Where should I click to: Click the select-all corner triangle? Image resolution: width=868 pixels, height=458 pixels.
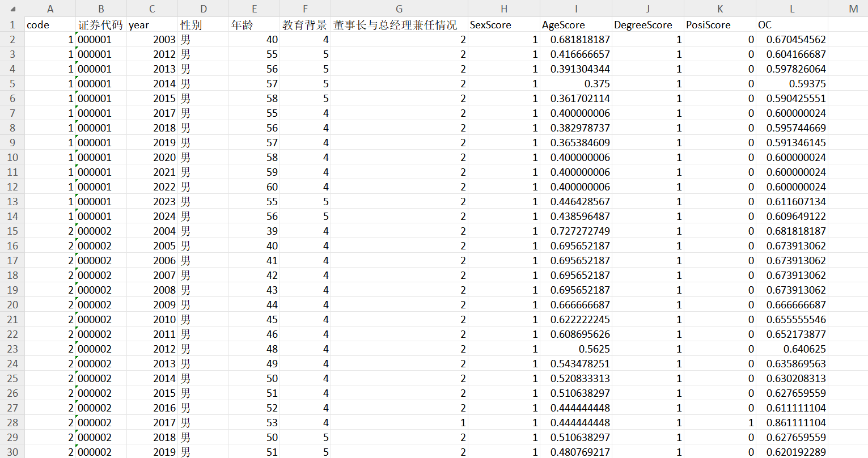(x=12, y=9)
